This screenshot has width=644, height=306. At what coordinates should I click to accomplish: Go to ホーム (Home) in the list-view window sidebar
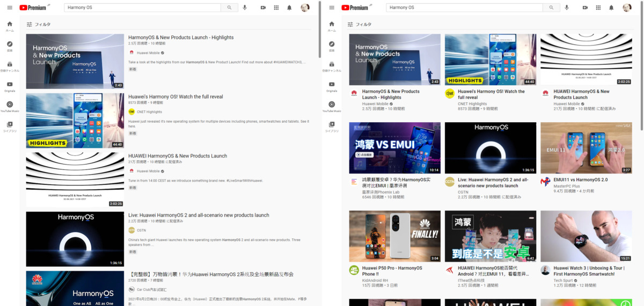point(10,26)
